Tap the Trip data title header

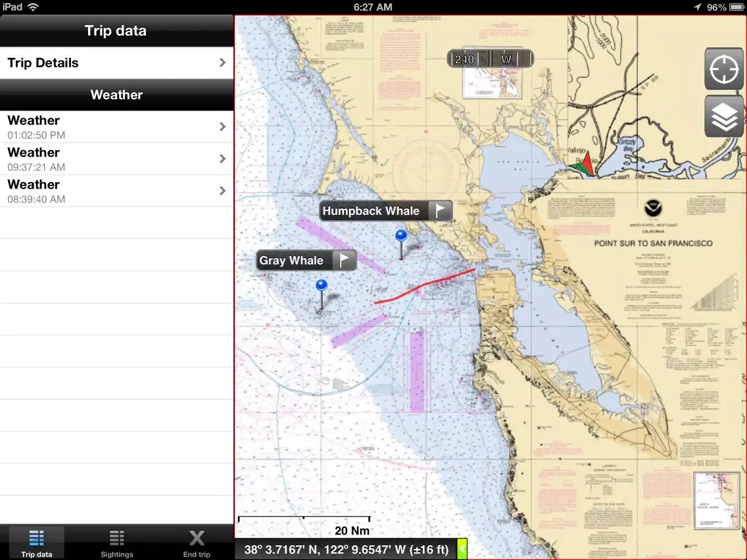pos(117,30)
